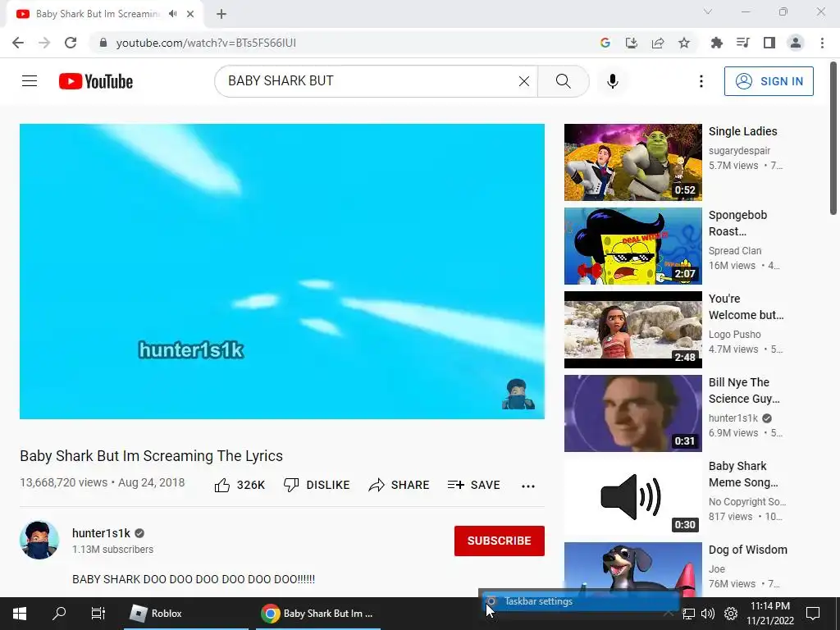Viewport: 840px width, 630px height.
Task: Go back with the browser back arrow
Action: 18,43
